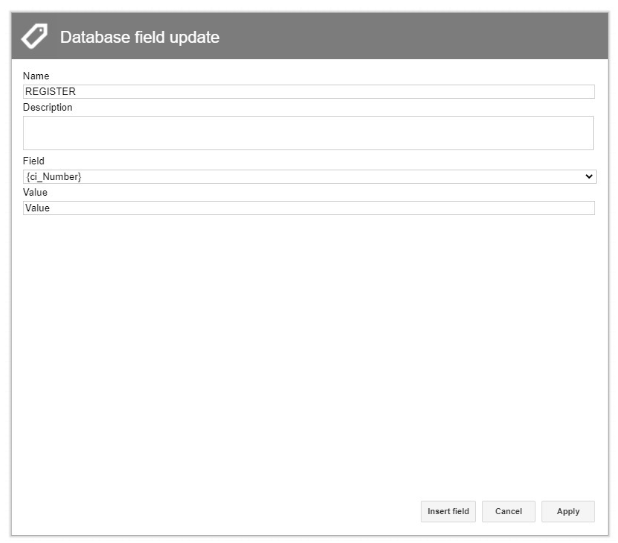Apply the database field update
Image resolution: width=618 pixels, height=543 pixels.
pos(568,511)
